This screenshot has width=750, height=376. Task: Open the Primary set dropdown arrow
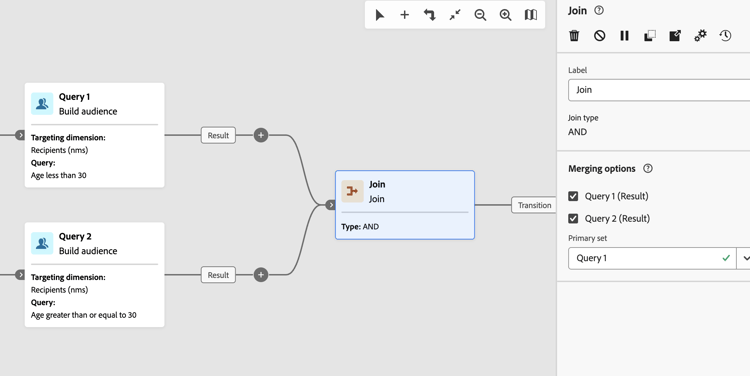click(x=745, y=258)
